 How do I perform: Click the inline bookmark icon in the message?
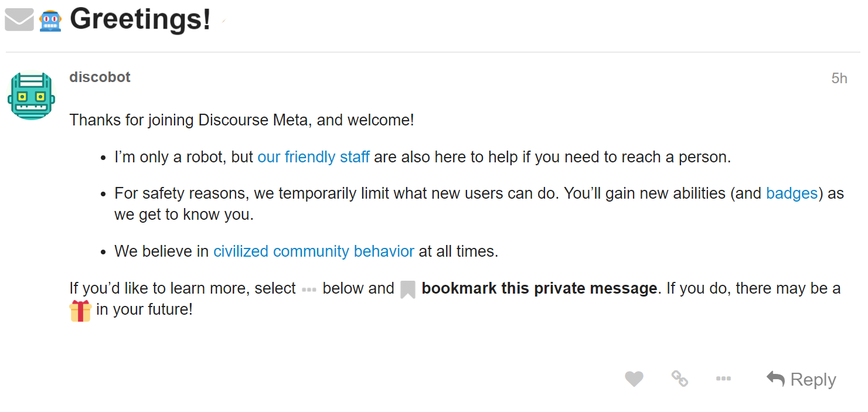tap(408, 290)
